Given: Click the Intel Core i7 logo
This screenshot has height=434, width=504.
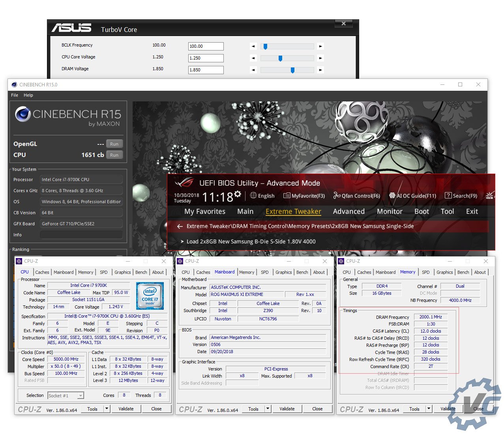Looking at the screenshot, I should coord(150,296).
